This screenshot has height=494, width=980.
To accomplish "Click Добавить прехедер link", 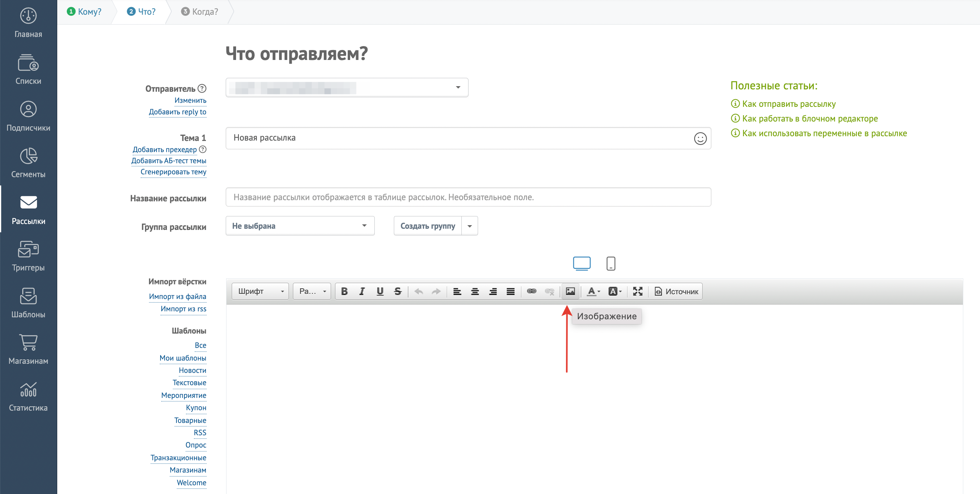I will click(165, 150).
